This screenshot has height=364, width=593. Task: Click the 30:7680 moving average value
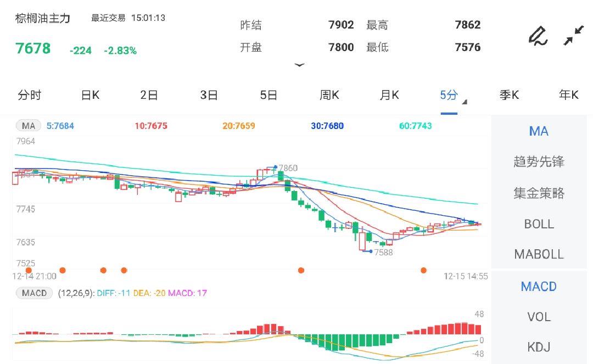(x=327, y=126)
